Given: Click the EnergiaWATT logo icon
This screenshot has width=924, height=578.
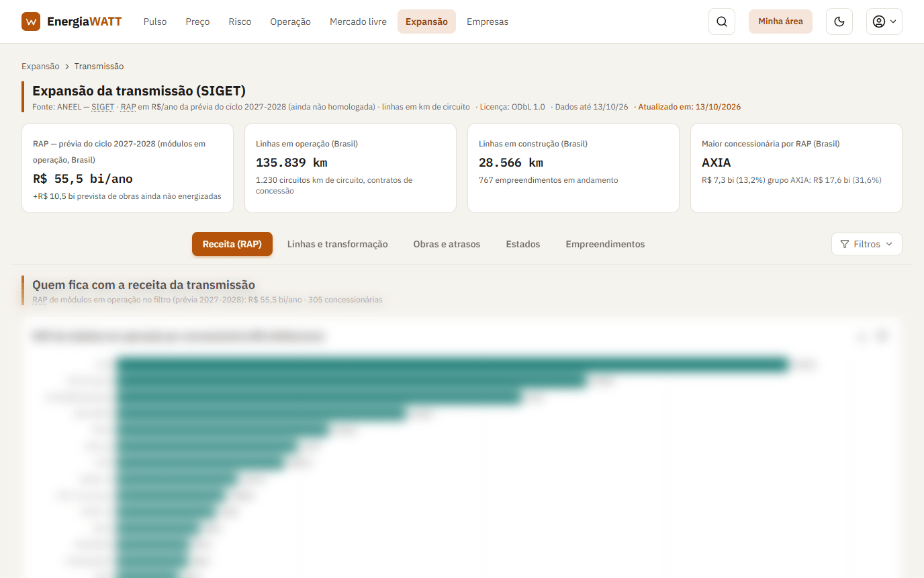Looking at the screenshot, I should 31,22.
